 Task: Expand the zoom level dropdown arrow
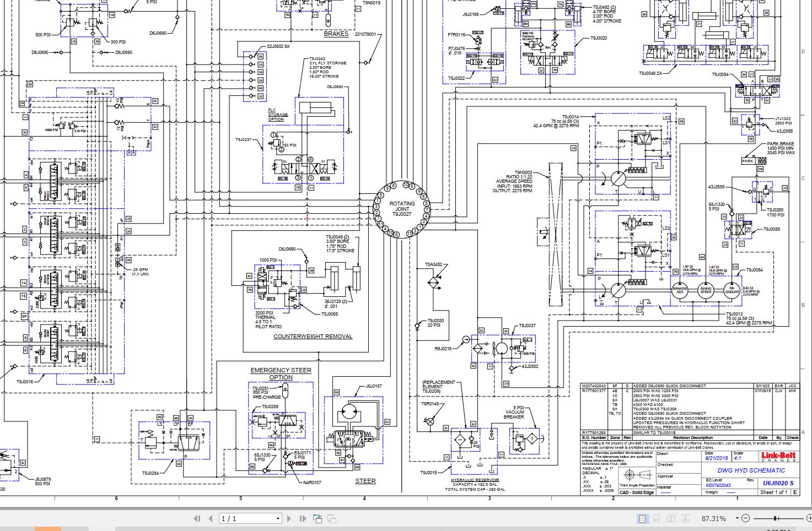736,519
